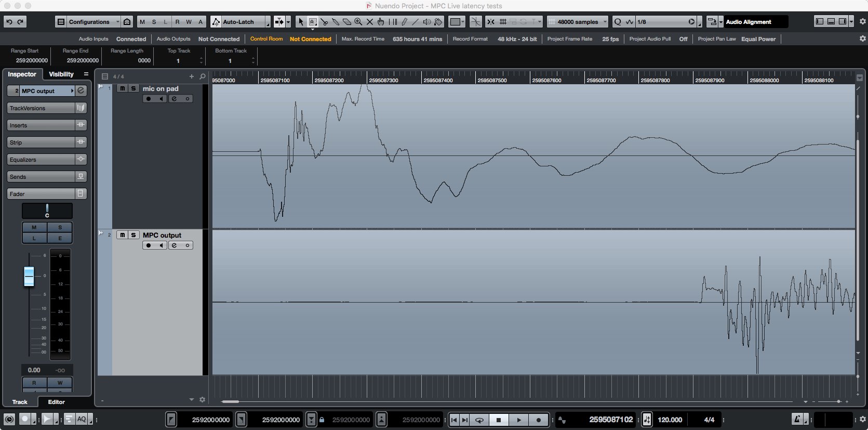Enable record on 'mic on pad' track
The width and height of the screenshot is (868, 430).
[149, 99]
